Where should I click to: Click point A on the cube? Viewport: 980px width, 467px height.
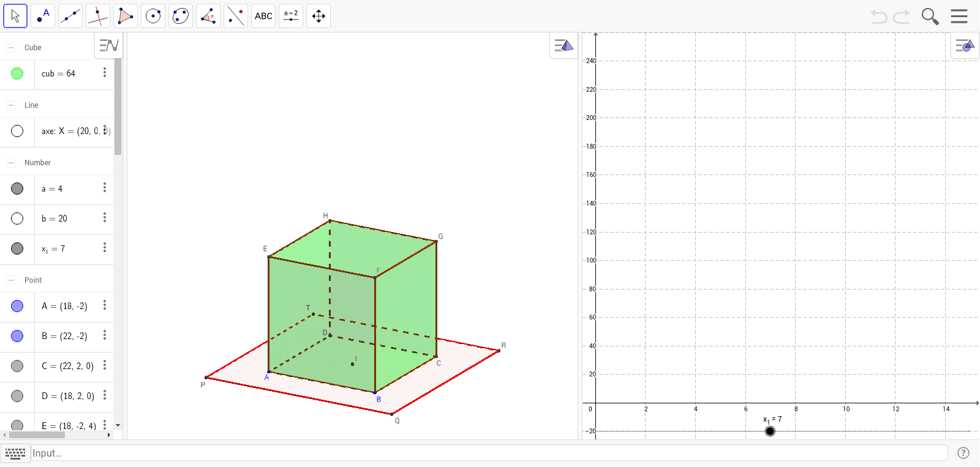click(269, 372)
